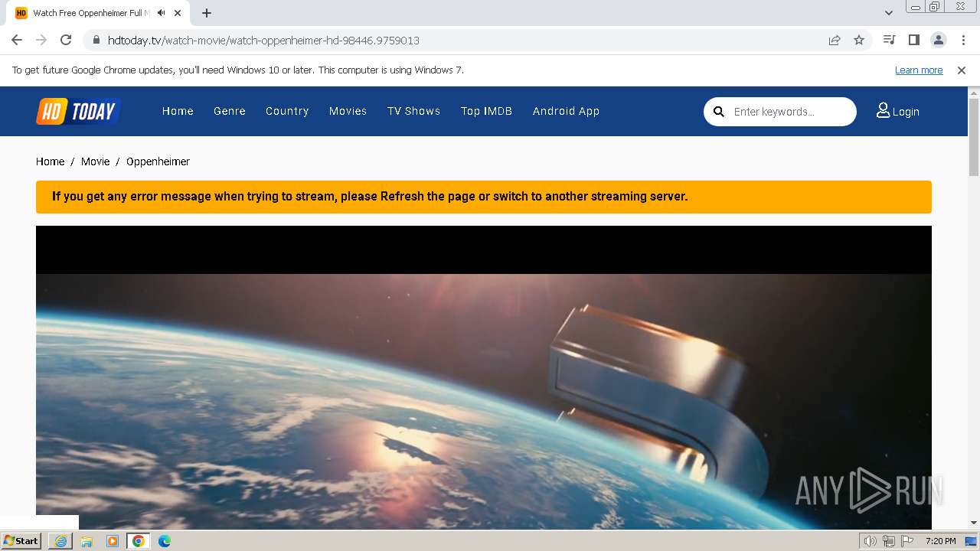Open the Chrome profile avatar
This screenshot has width=980, height=551.
point(938,40)
